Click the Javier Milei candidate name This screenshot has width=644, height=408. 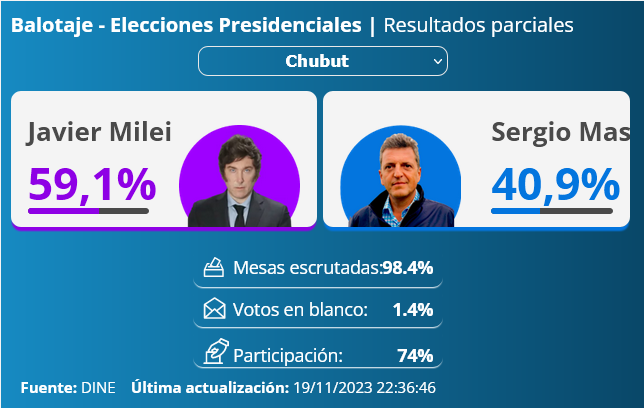coord(99,132)
